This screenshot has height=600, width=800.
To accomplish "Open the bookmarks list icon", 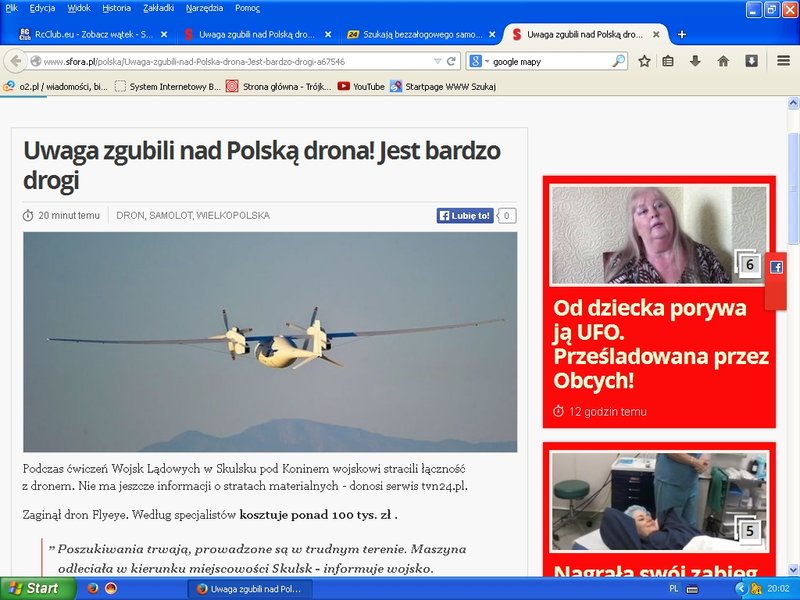I will [668, 61].
